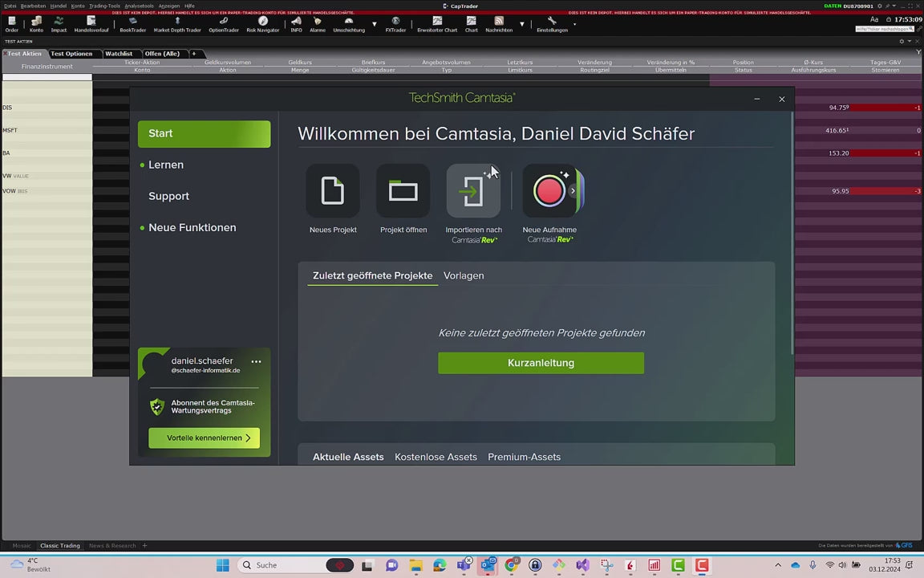Image resolution: width=924 pixels, height=578 pixels.
Task: Open Support section in Camtasia
Action: pos(168,197)
